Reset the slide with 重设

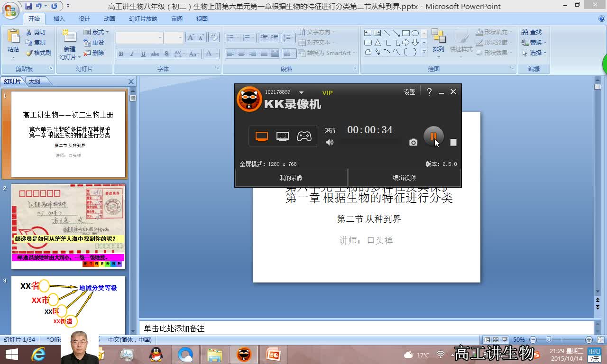pyautogui.click(x=94, y=43)
